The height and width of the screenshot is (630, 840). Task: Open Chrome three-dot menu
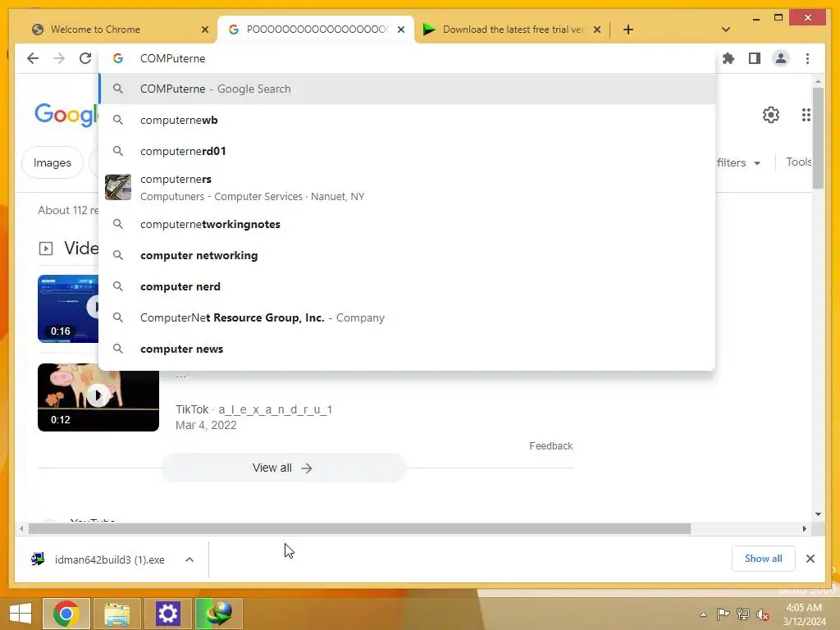coord(807,58)
